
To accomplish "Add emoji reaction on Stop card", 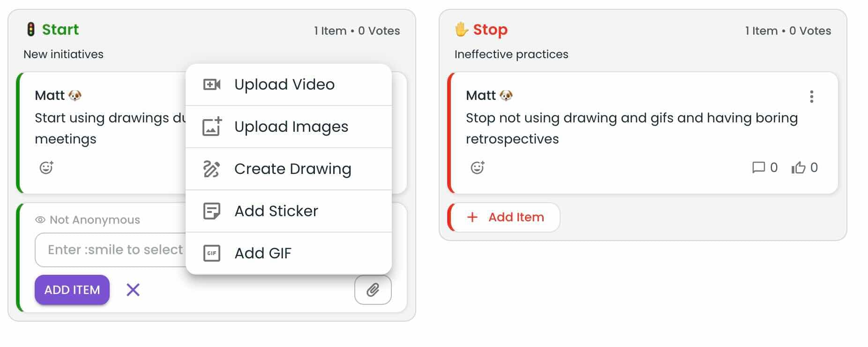I will pyautogui.click(x=478, y=167).
